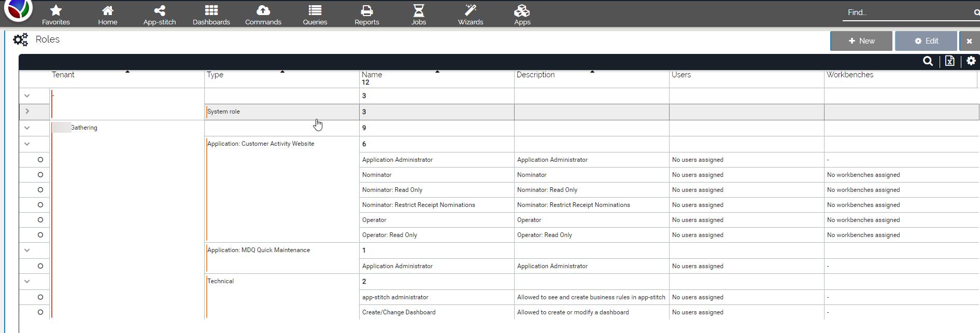Collapse the Customer Activity Website group
This screenshot has height=333, width=980.
tap(27, 144)
